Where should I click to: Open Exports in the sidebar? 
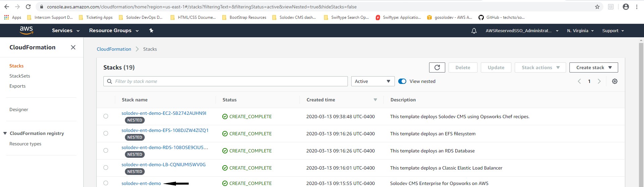[17, 86]
